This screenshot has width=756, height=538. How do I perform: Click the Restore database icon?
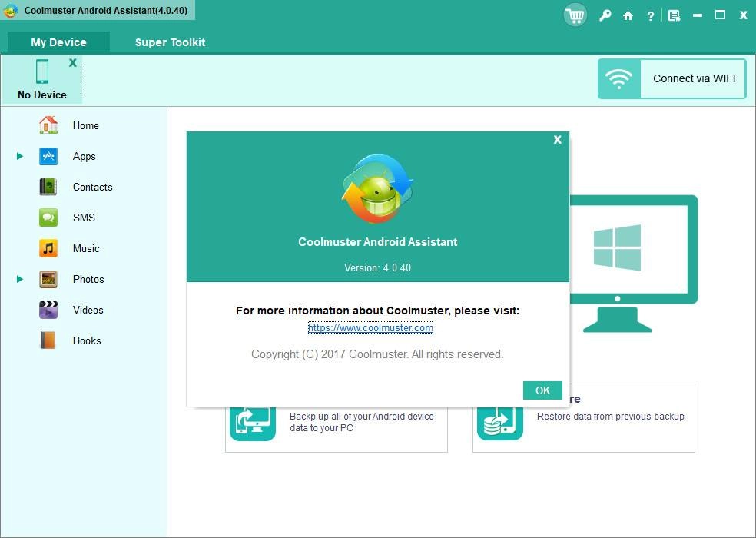point(500,423)
